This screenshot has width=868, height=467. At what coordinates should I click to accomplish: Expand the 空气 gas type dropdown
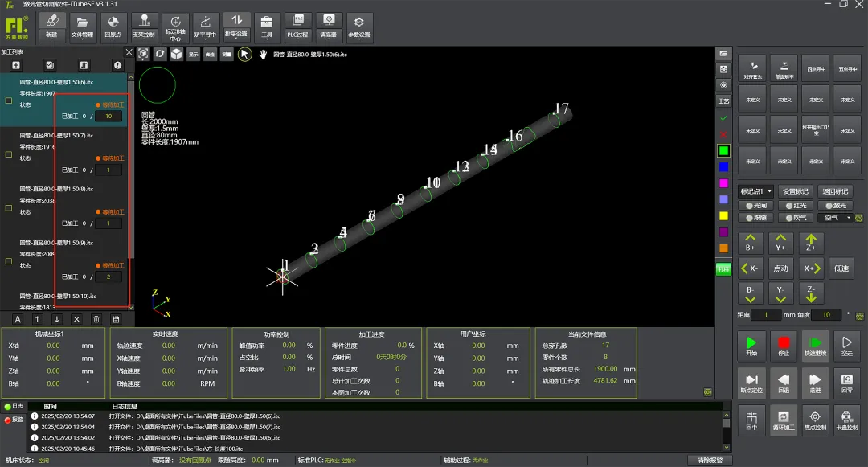coord(835,218)
